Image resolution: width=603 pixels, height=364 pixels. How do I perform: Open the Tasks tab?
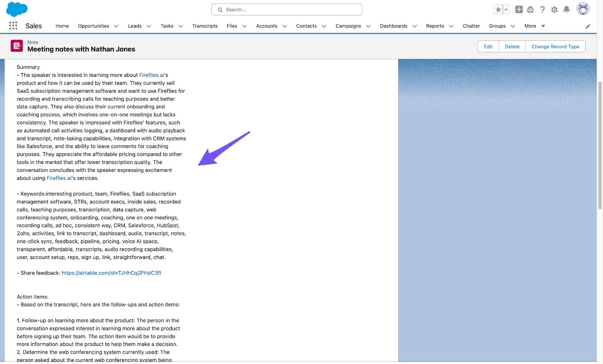[167, 26]
